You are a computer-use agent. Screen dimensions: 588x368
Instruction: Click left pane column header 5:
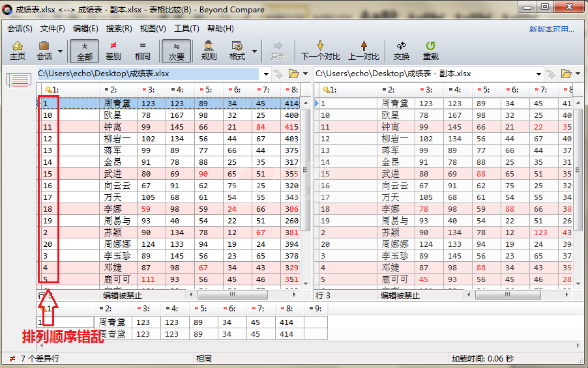point(209,90)
